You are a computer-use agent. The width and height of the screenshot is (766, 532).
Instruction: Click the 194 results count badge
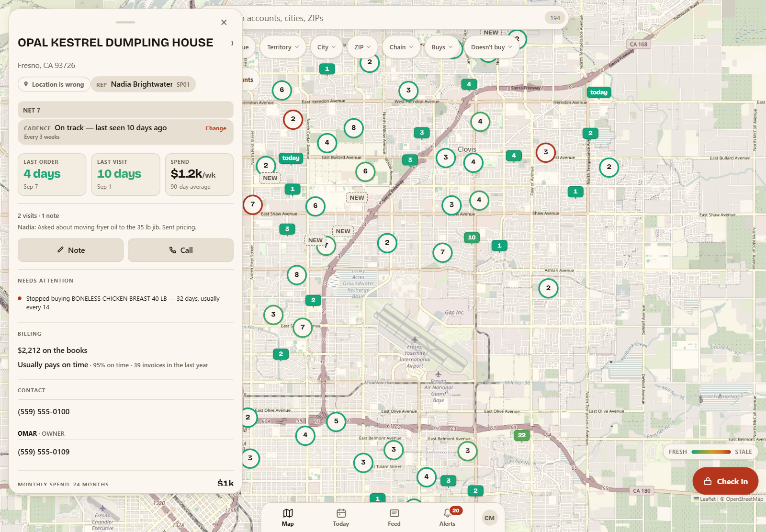coord(555,18)
